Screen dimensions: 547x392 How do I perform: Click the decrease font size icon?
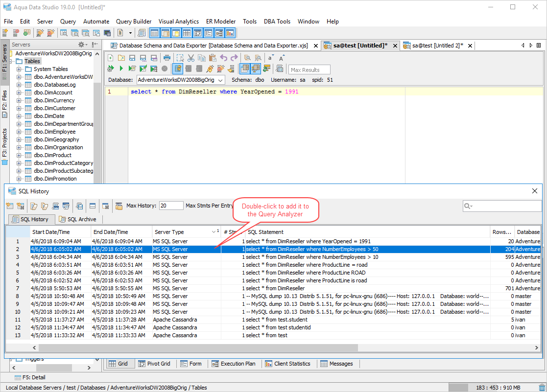coord(271,58)
